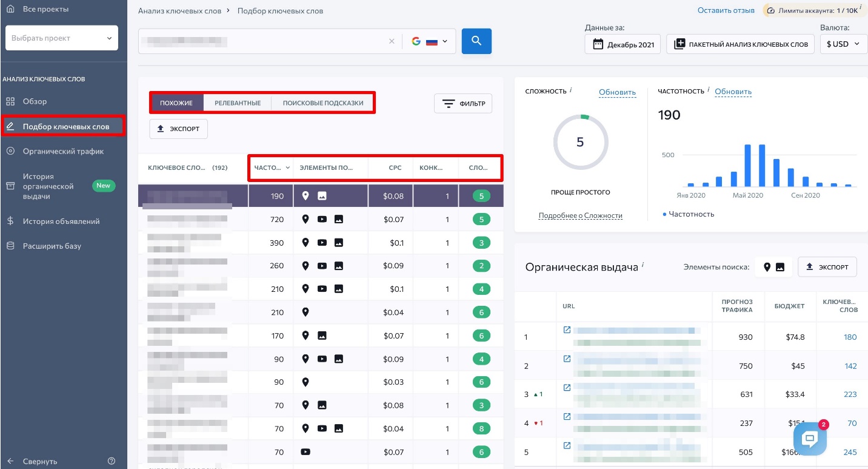Switch to the Поисковые подсказки tab
Screen dimensions: 868x469
(322, 103)
